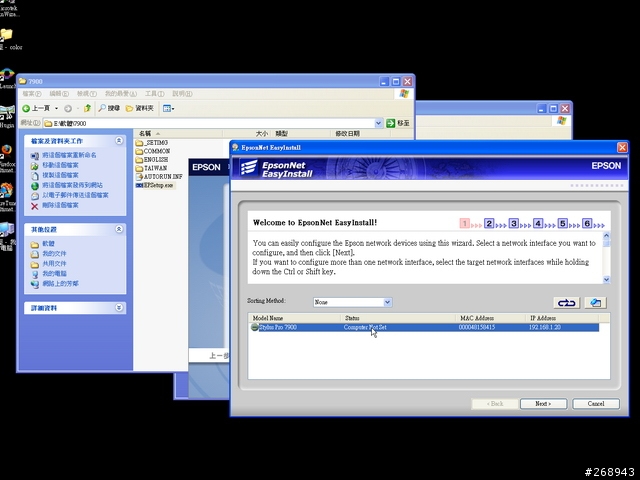Image resolution: width=640 pixels, height=480 pixels.
Task: Click the EPSetup.exe file icon
Action: coord(139,185)
